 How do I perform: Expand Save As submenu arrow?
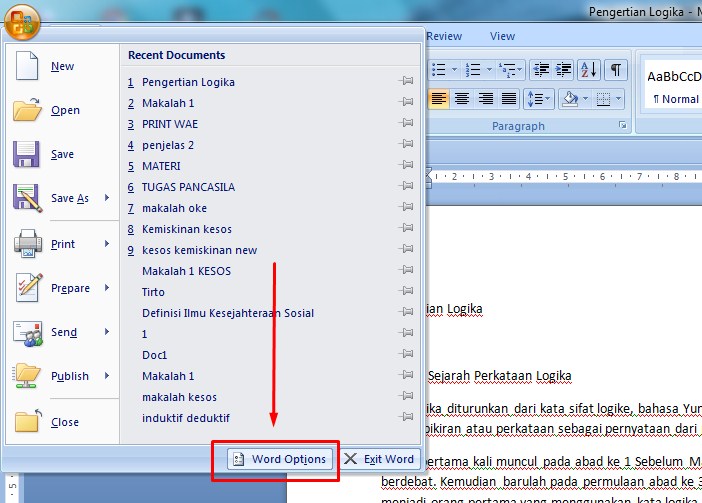click(x=107, y=197)
